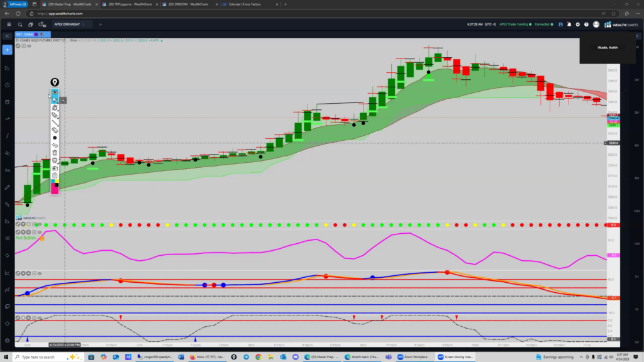Viewport: 644px width, 362px height.
Task: Pick the cyan color swatch
Action: click(53, 181)
